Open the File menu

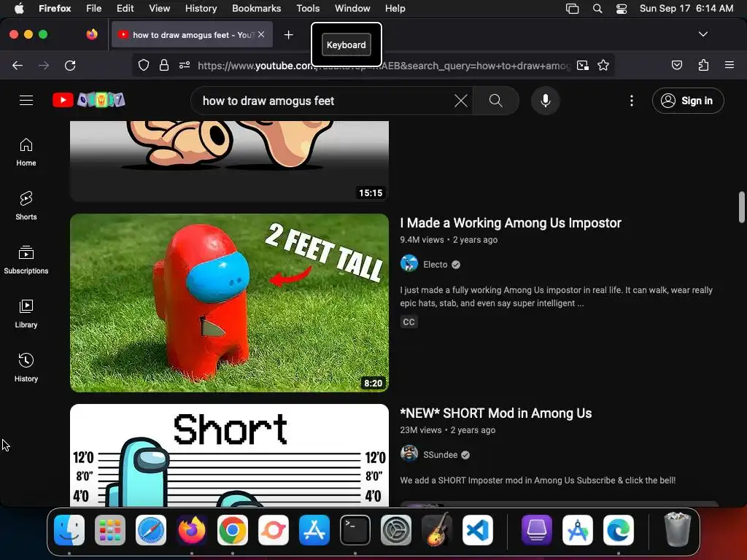(93, 8)
